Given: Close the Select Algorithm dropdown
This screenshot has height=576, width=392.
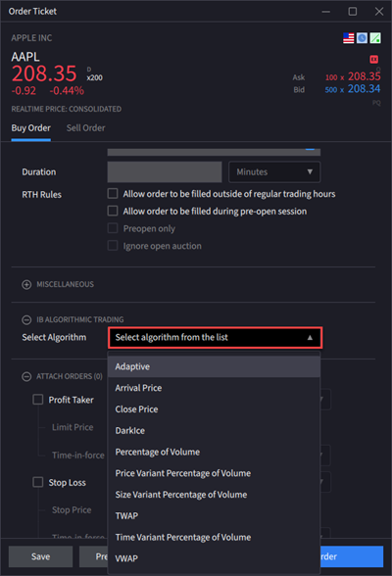Looking at the screenshot, I should [216, 338].
